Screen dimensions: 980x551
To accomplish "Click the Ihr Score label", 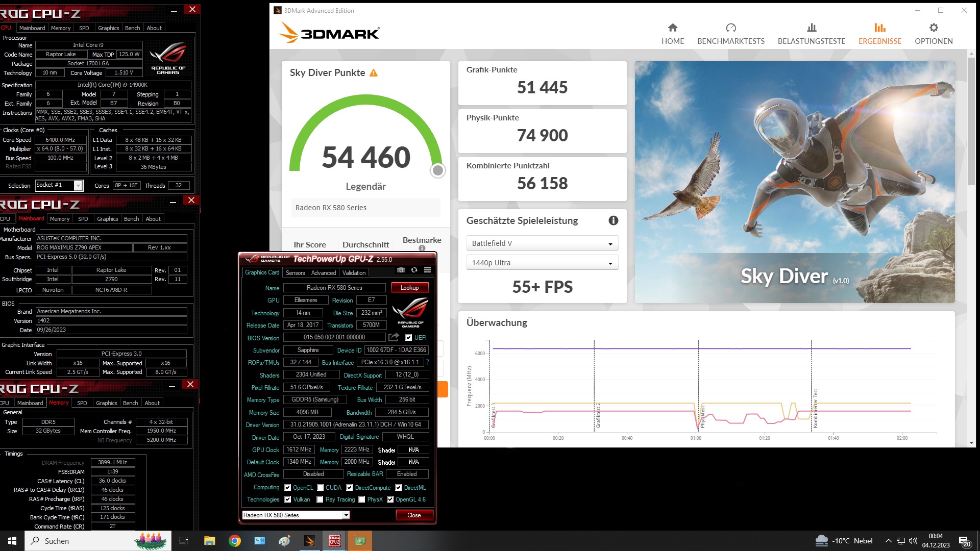I will click(309, 245).
